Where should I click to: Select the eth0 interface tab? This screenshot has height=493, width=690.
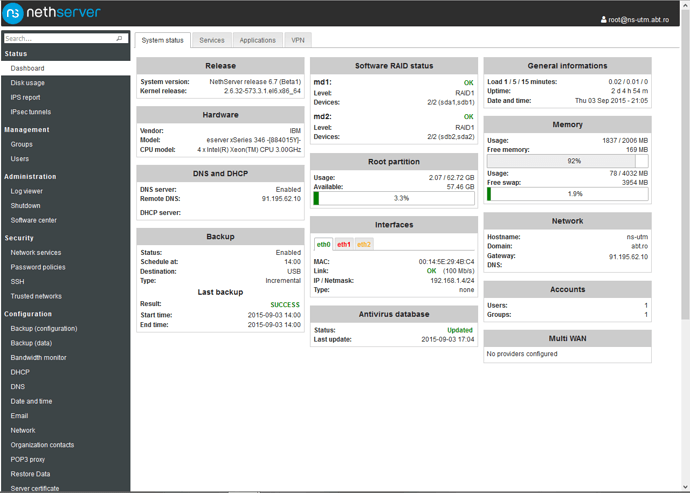[x=323, y=244]
